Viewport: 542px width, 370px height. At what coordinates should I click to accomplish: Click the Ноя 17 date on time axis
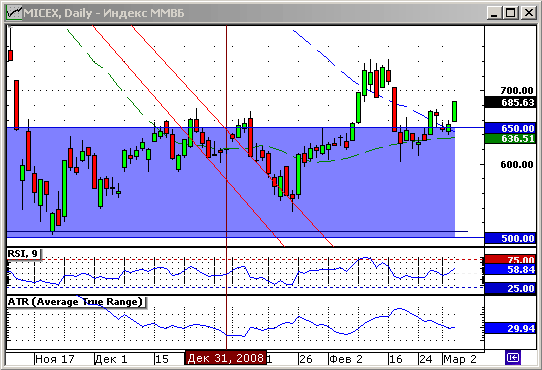tap(55, 359)
